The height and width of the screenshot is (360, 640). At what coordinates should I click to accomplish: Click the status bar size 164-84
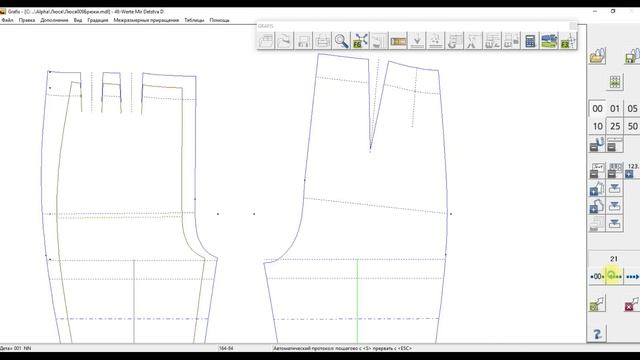tap(226, 349)
